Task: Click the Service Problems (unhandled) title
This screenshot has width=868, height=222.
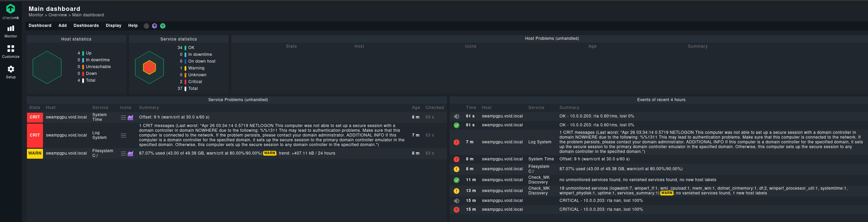Action: pos(238,100)
